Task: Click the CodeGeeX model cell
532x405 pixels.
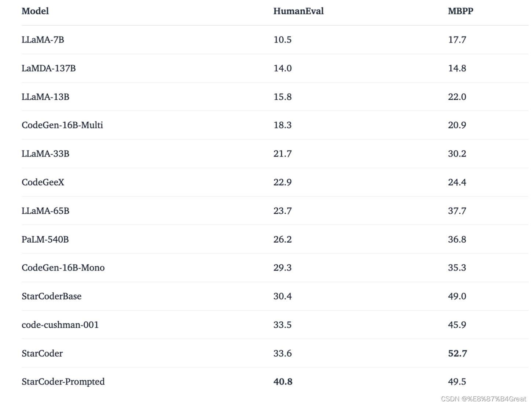Action: click(x=43, y=182)
